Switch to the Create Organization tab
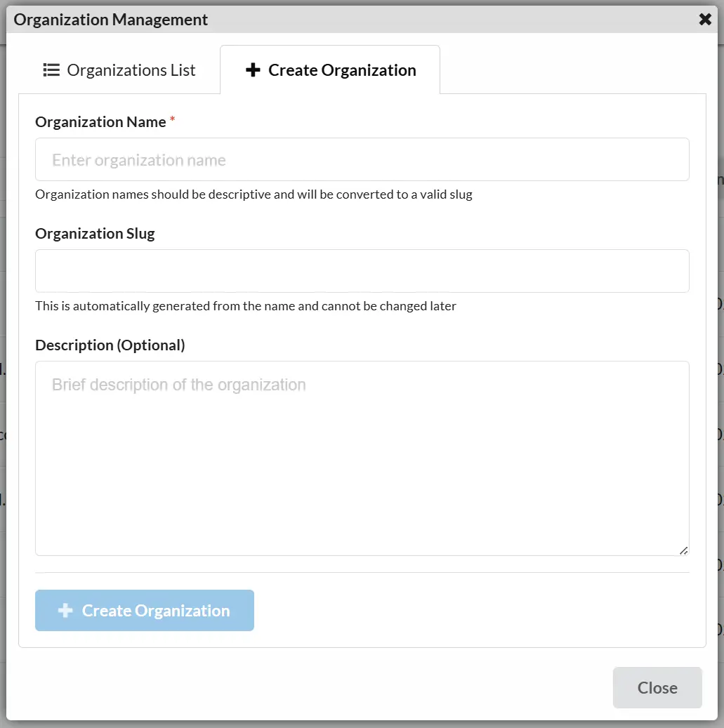Viewport: 724px width, 728px height. 342,70
